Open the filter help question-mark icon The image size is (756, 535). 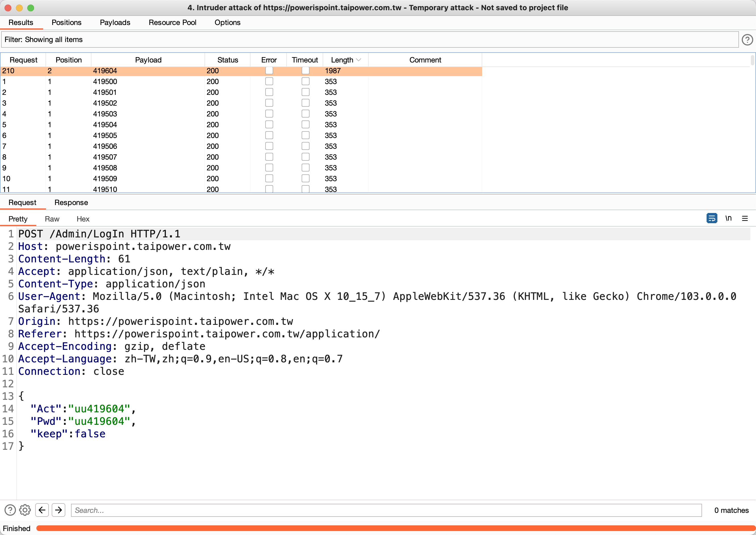pyautogui.click(x=747, y=40)
